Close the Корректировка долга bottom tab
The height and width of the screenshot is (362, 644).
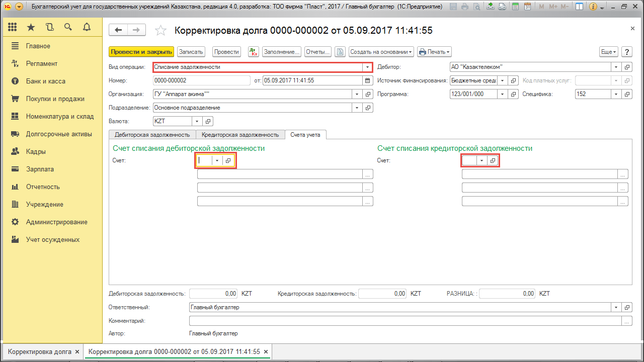[76, 352]
